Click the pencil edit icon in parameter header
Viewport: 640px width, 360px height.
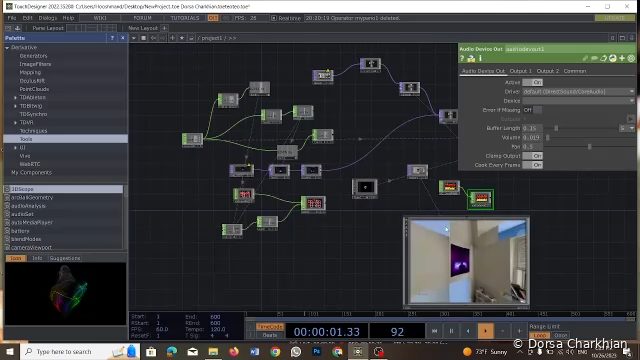click(585, 59)
